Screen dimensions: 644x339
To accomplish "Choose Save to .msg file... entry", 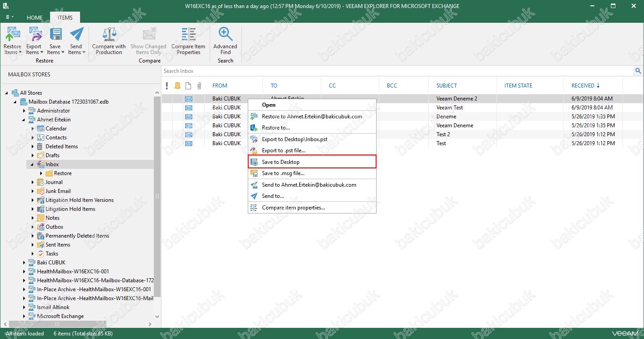I will click(x=312, y=173).
